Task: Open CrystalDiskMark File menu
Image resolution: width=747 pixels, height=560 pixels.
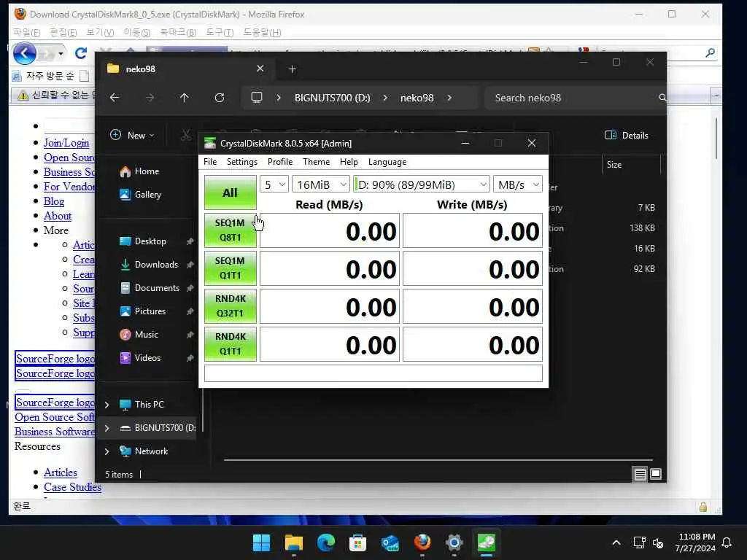Action: [210, 162]
